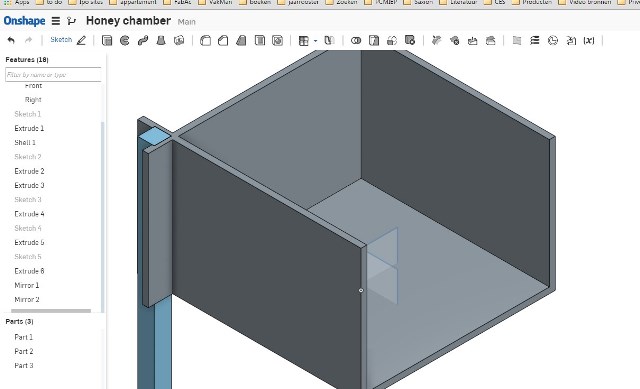This screenshot has height=389, width=640.
Task: Click the feature list vertical scrollbar
Action: (x=102, y=216)
